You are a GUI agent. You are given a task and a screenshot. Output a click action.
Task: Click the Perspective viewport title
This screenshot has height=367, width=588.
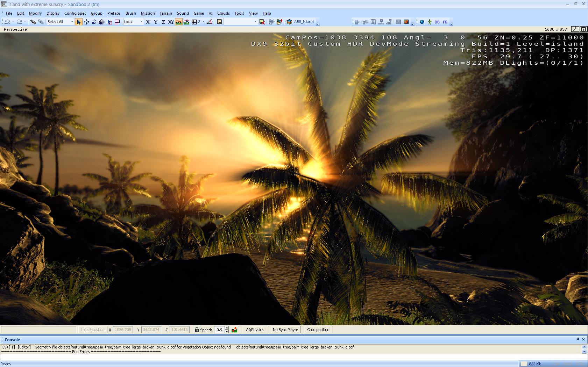(x=15, y=29)
